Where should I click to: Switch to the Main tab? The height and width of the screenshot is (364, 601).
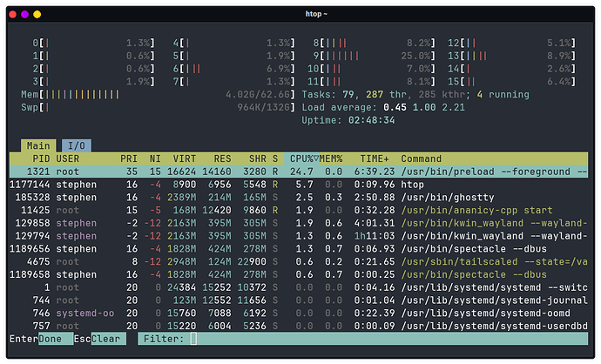point(38,145)
